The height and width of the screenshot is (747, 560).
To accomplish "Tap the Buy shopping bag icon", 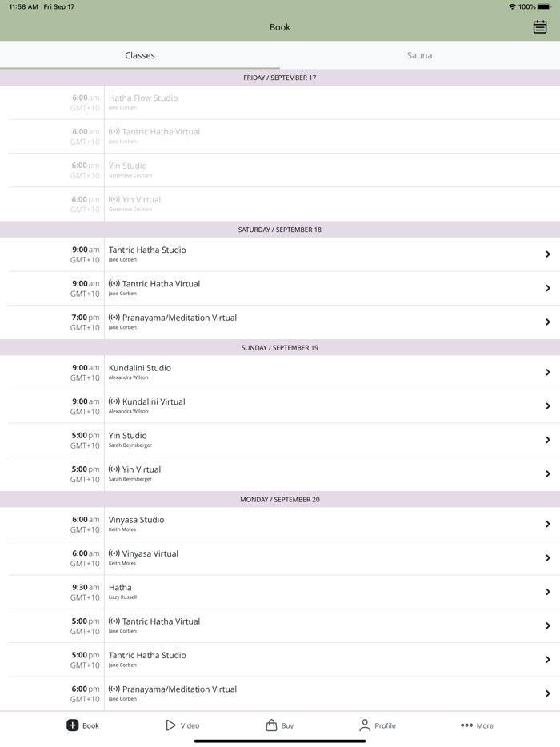I will point(271,725).
